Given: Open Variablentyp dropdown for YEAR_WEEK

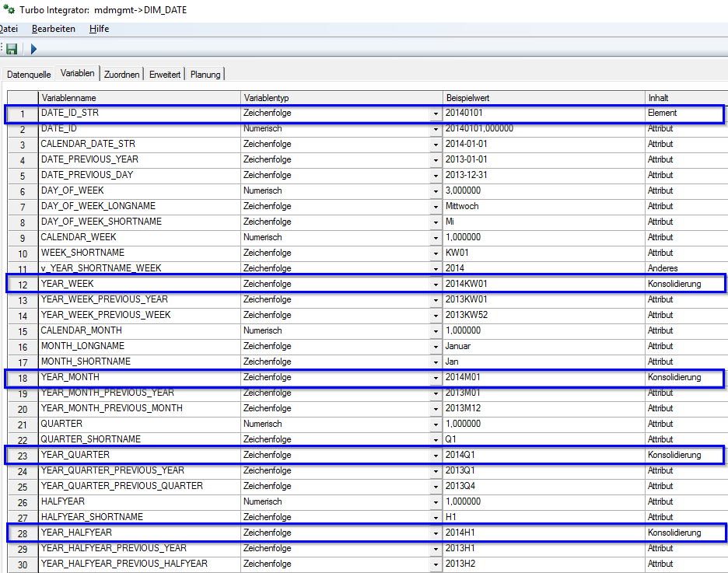Looking at the screenshot, I should tap(436, 284).
